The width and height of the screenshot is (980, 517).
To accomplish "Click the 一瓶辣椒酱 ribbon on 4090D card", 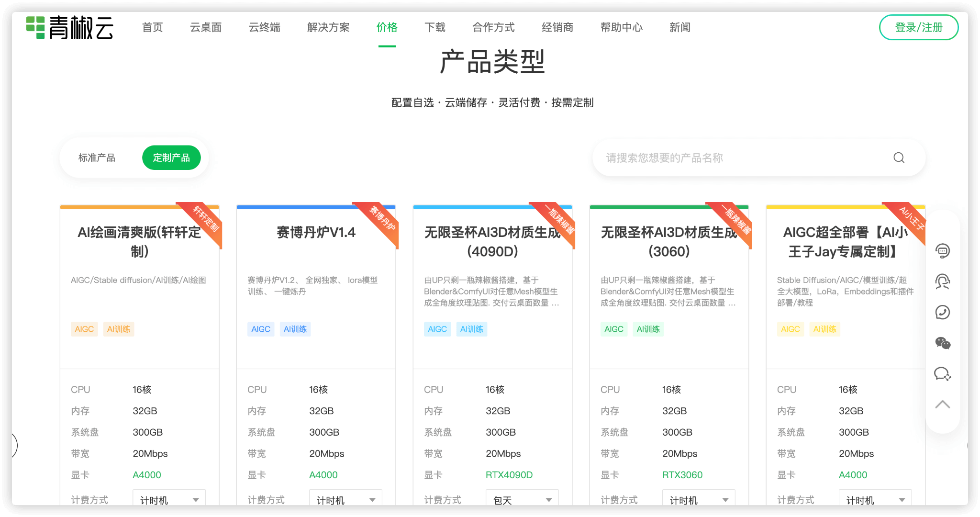I will click(559, 218).
